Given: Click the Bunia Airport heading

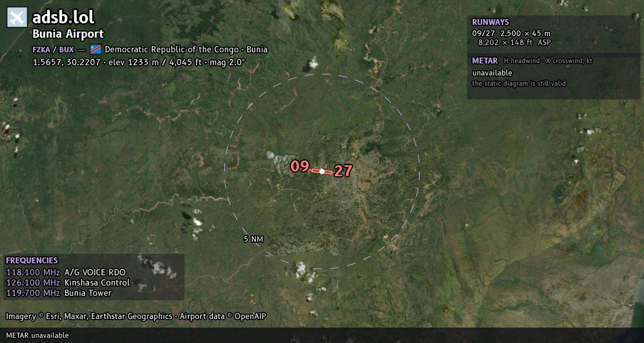Looking at the screenshot, I should (68, 34).
